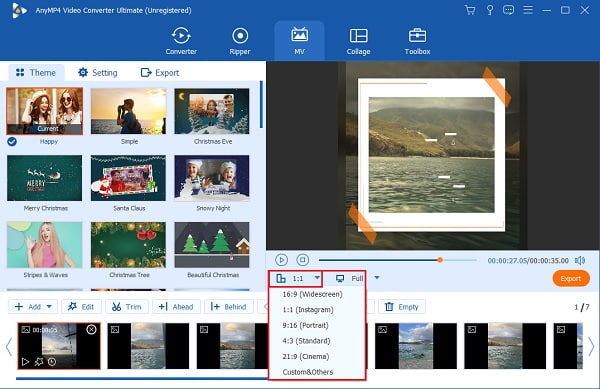600x389 pixels.
Task: Open the shopping cart icon
Action: coord(470,10)
